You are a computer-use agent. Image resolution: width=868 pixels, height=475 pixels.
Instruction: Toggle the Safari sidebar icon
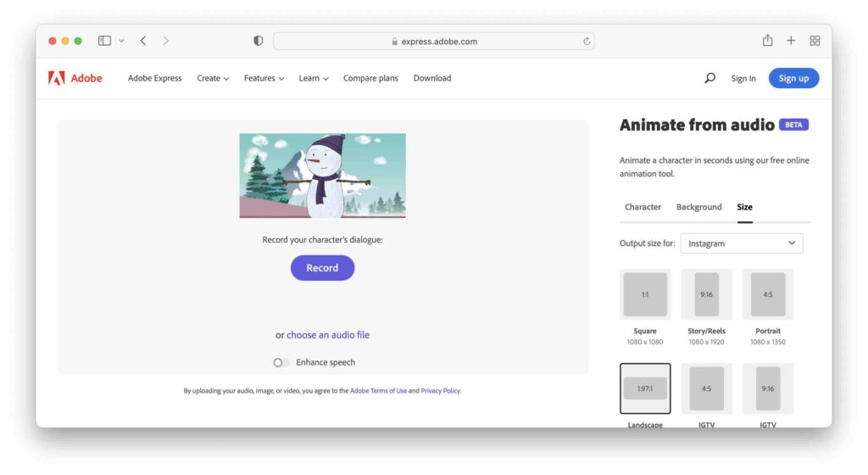(x=104, y=41)
